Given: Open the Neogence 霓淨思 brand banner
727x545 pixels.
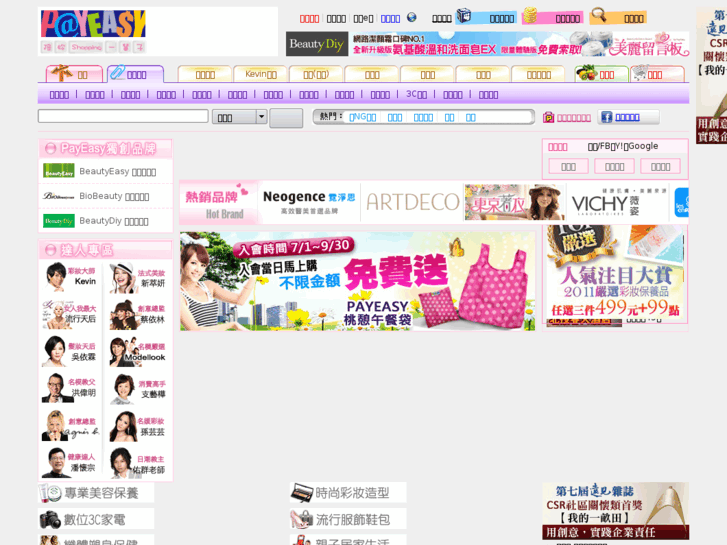Looking at the screenshot, I should 309,203.
